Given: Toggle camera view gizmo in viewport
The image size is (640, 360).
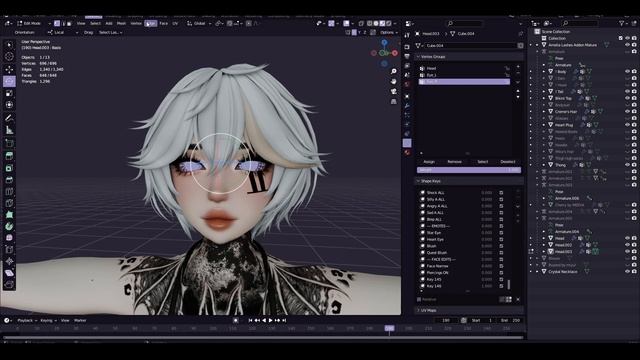Looking at the screenshot, I should coord(393,91).
